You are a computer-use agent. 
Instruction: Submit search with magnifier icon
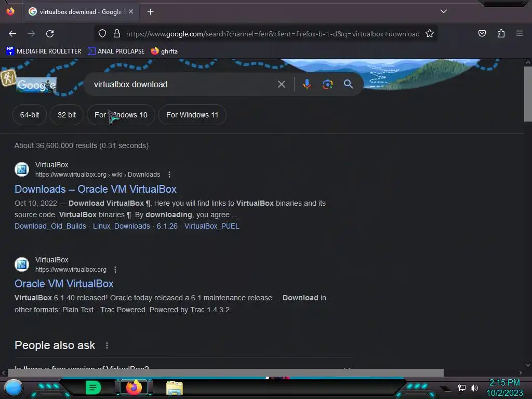tap(348, 84)
